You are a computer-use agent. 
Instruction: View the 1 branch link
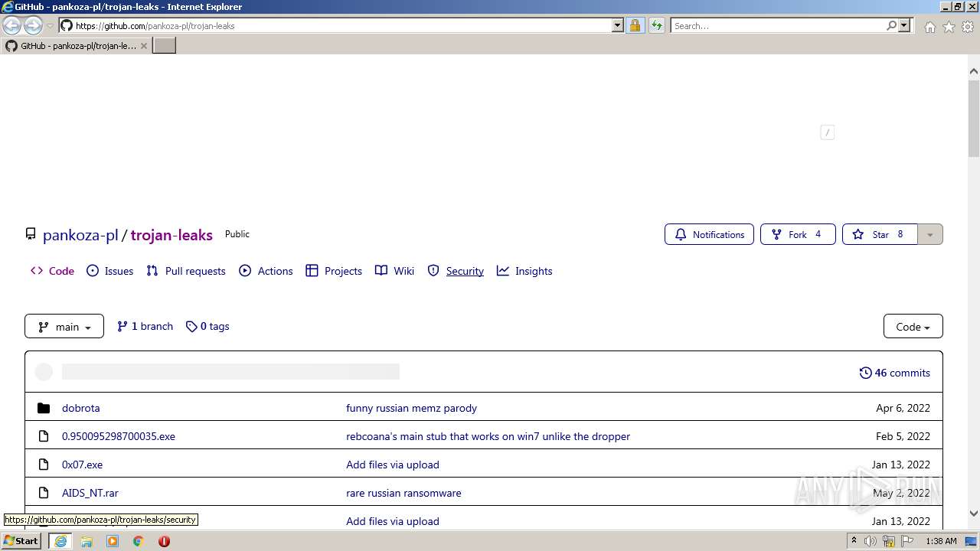click(145, 326)
